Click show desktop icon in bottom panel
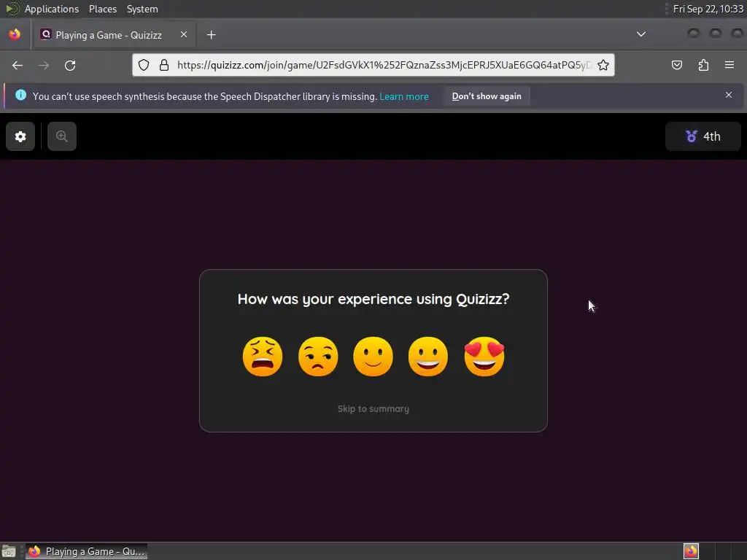 coord(9,551)
